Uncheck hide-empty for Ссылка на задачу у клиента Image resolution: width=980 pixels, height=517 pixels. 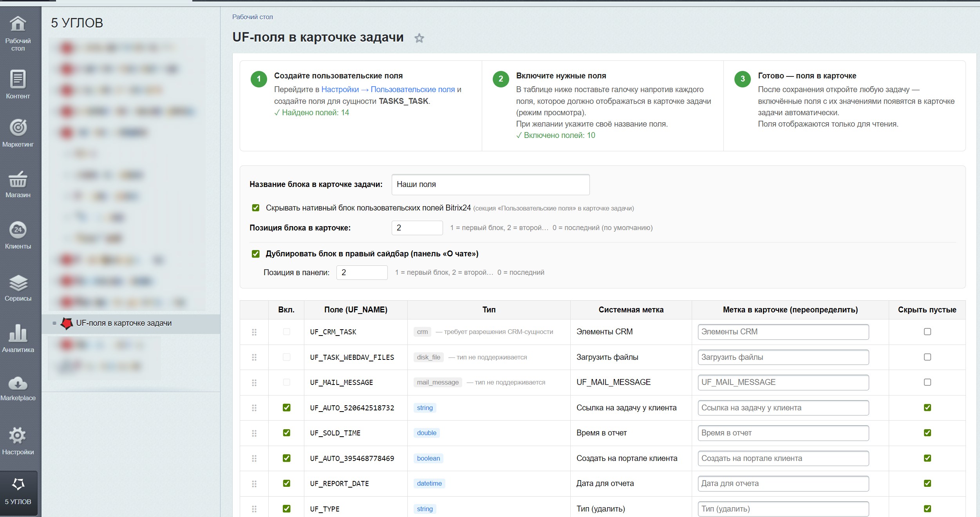[928, 408]
